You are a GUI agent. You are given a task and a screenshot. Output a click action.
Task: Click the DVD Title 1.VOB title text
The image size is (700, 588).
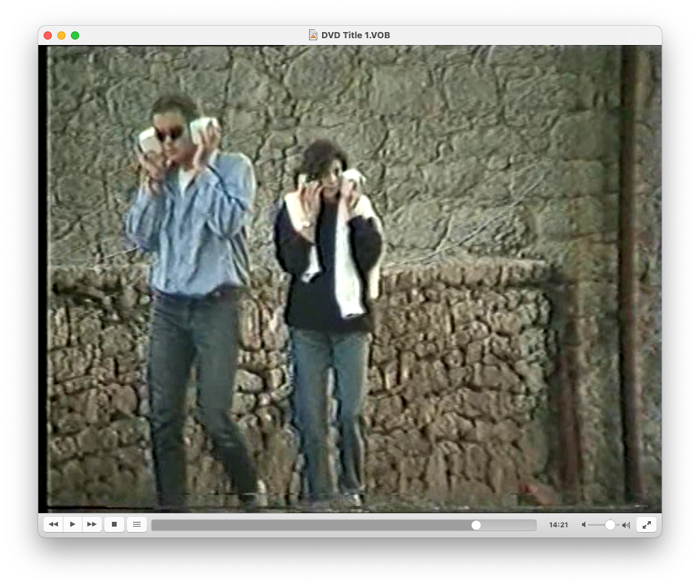point(355,35)
